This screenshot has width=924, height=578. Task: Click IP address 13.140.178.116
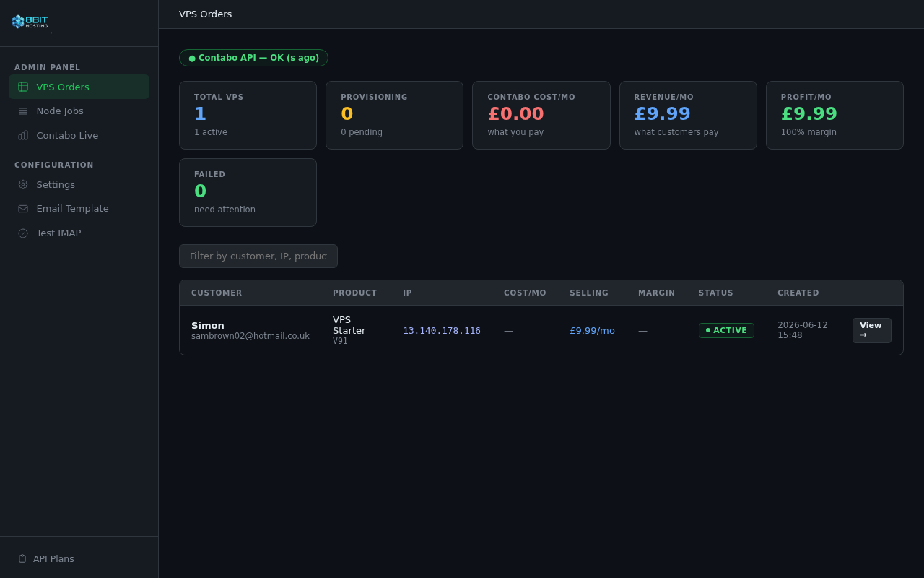[x=442, y=331]
